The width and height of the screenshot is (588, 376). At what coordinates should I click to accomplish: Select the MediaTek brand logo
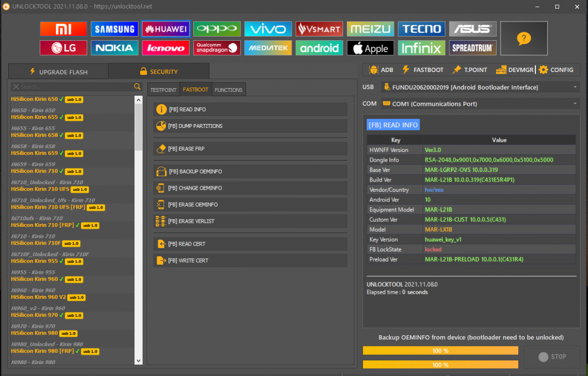[x=268, y=48]
